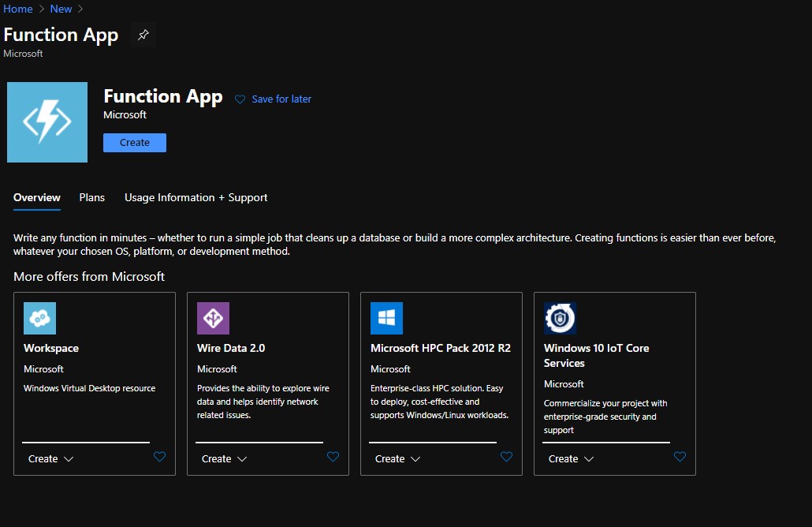The width and height of the screenshot is (812, 527).
Task: Click 'Windows Virtual Desktop resource' description text
Action: pos(90,388)
